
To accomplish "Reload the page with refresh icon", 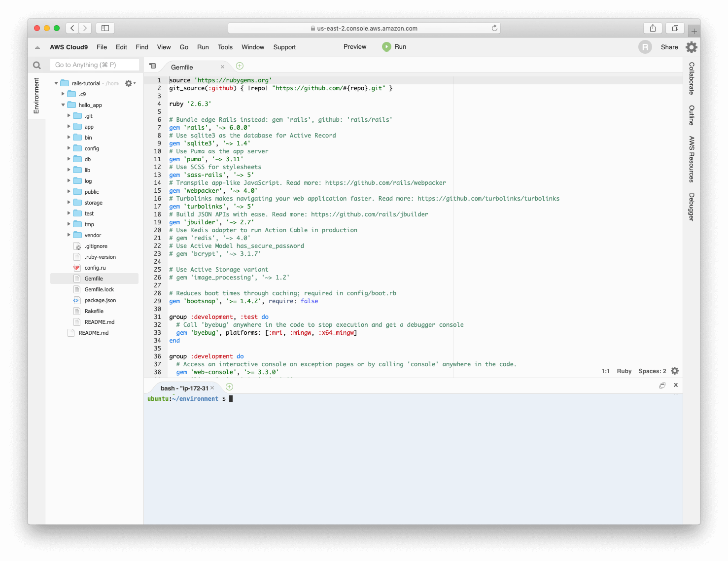I will 494,28.
